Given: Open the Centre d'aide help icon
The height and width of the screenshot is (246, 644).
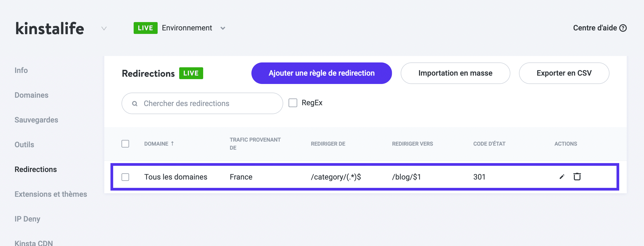Looking at the screenshot, I should 623,28.
